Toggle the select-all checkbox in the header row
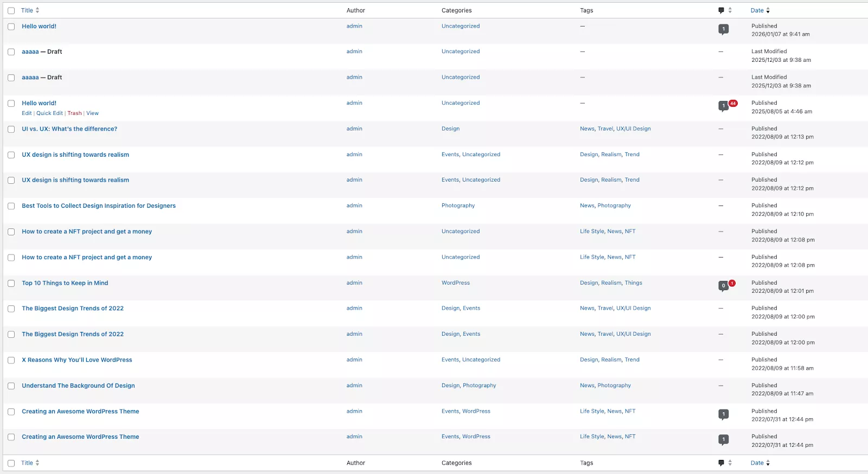Screen dimensions: 868x474 click(11, 10)
